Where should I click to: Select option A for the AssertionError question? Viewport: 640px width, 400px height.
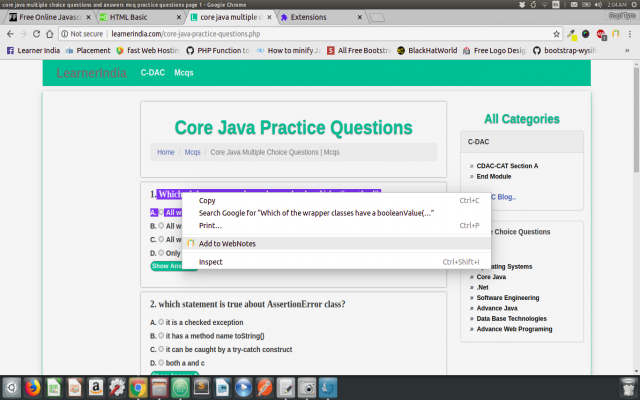160,322
